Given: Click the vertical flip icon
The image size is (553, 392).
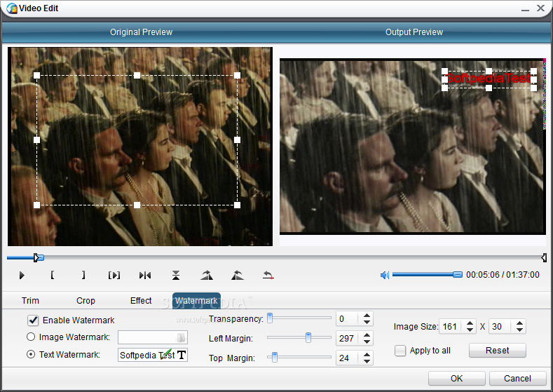Looking at the screenshot, I should [x=176, y=275].
